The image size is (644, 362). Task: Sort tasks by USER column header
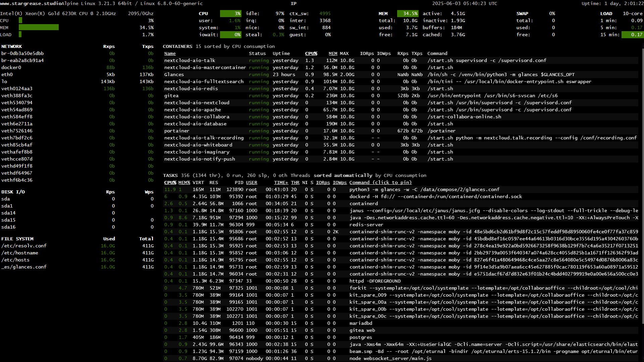click(x=252, y=183)
